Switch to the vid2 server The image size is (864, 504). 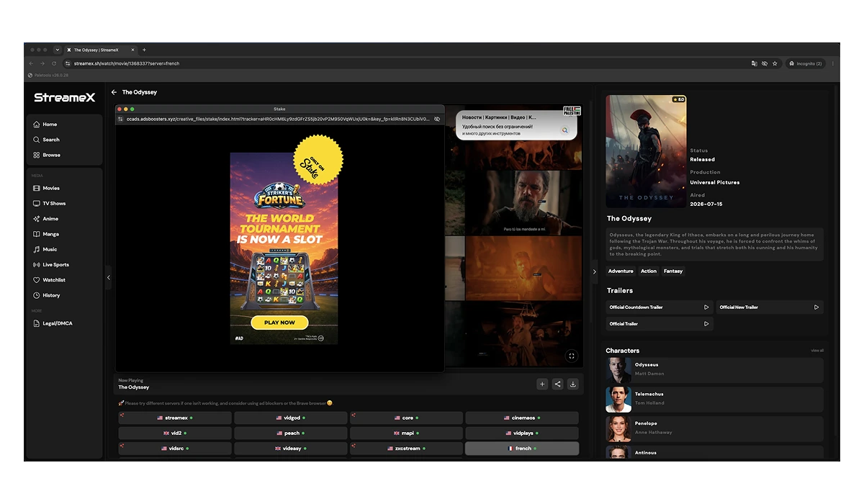[x=175, y=433]
